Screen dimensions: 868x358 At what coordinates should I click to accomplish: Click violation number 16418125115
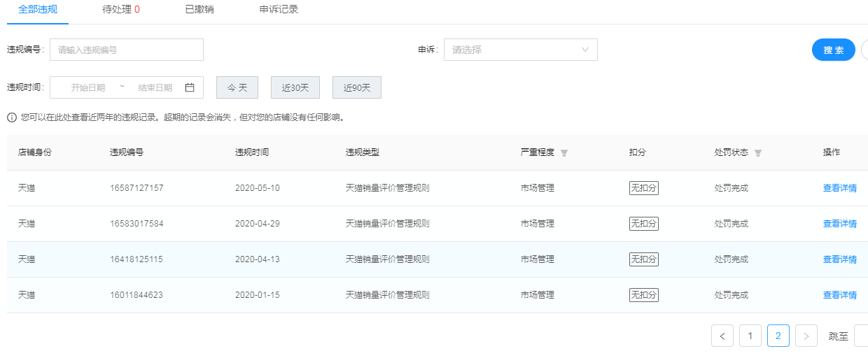136,259
